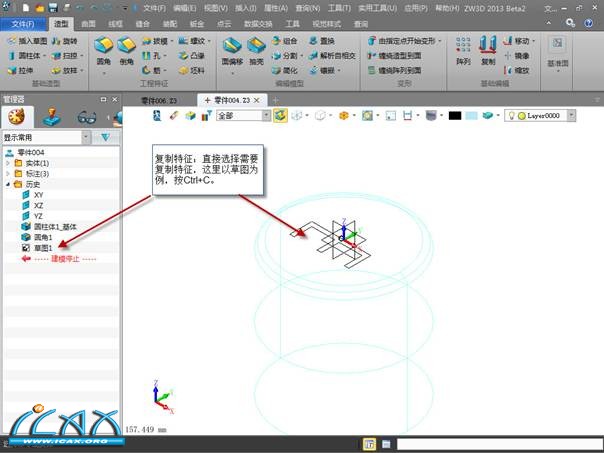Switch to the 装配 ribbon tab

point(169,24)
